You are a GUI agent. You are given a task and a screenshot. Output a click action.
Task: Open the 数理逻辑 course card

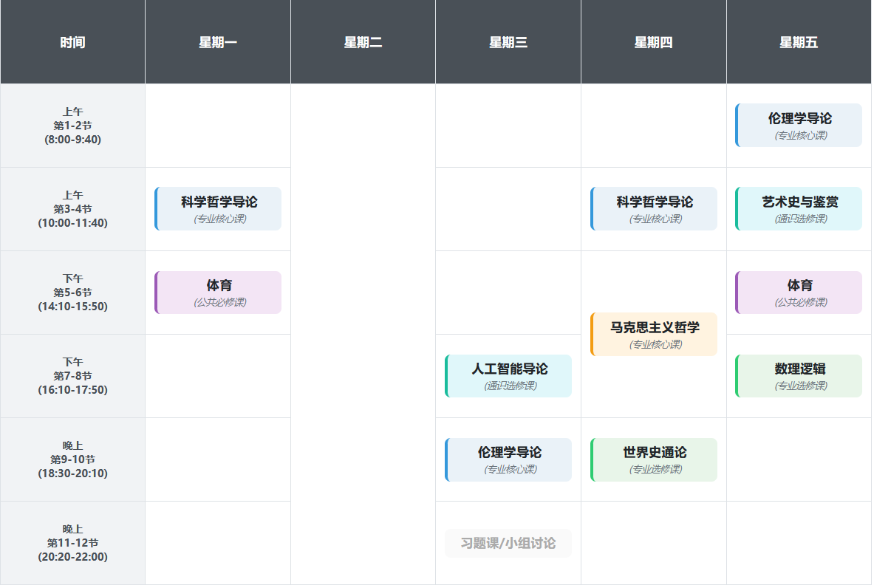(799, 376)
